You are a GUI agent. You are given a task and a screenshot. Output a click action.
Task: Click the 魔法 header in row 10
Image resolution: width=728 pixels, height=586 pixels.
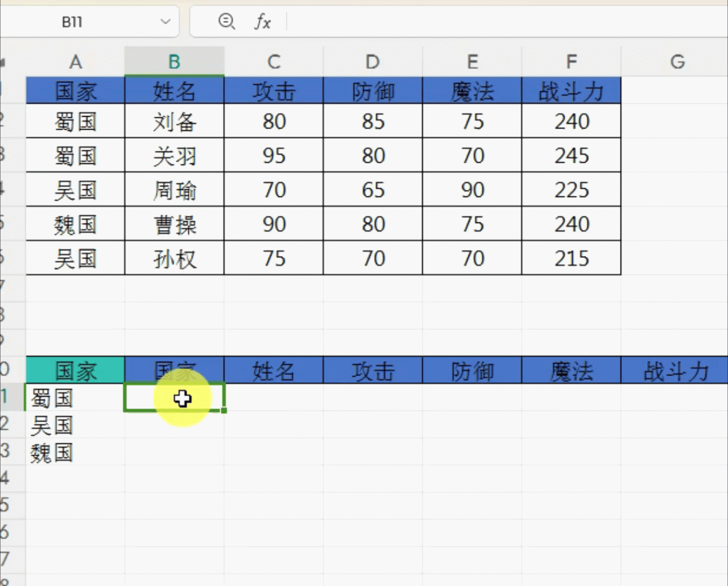pyautogui.click(x=571, y=370)
